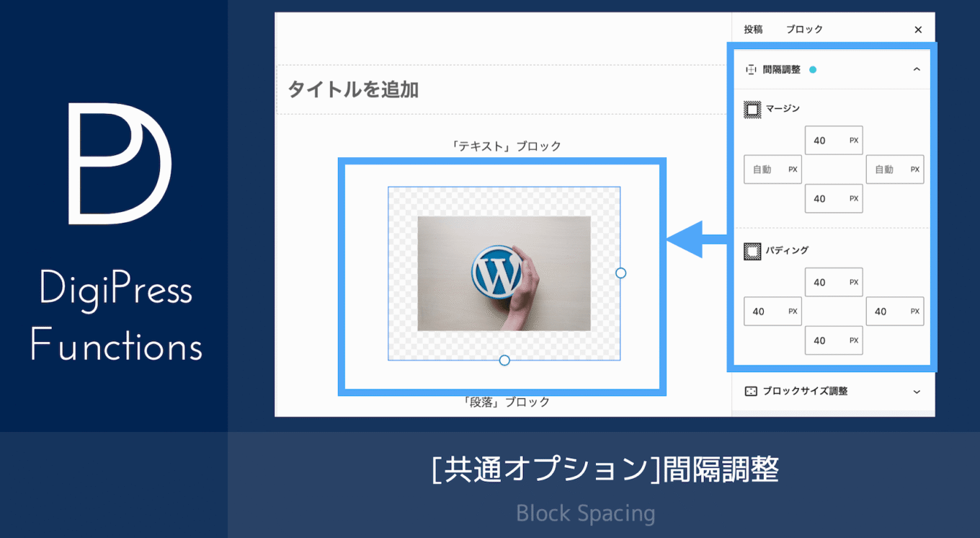Click the ブロックサイズ調整 title text
Image resolution: width=980 pixels, height=538 pixels.
(x=805, y=392)
